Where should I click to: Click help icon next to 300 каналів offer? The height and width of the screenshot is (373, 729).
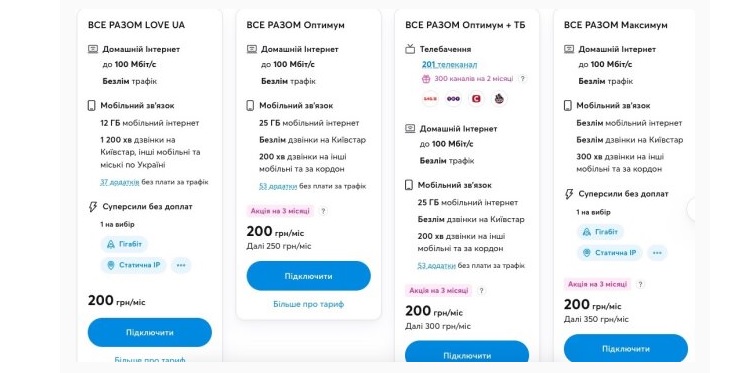click(523, 79)
